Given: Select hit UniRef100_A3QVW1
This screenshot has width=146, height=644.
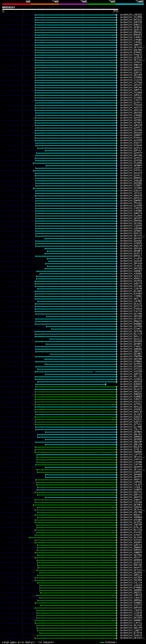Looking at the screenshot, I should pyautogui.click(x=131, y=115).
